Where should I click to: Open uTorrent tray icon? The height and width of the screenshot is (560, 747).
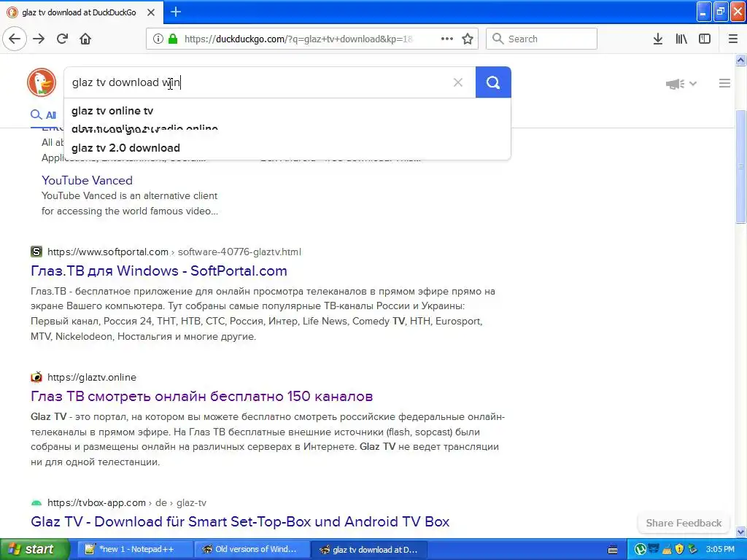[x=640, y=549]
